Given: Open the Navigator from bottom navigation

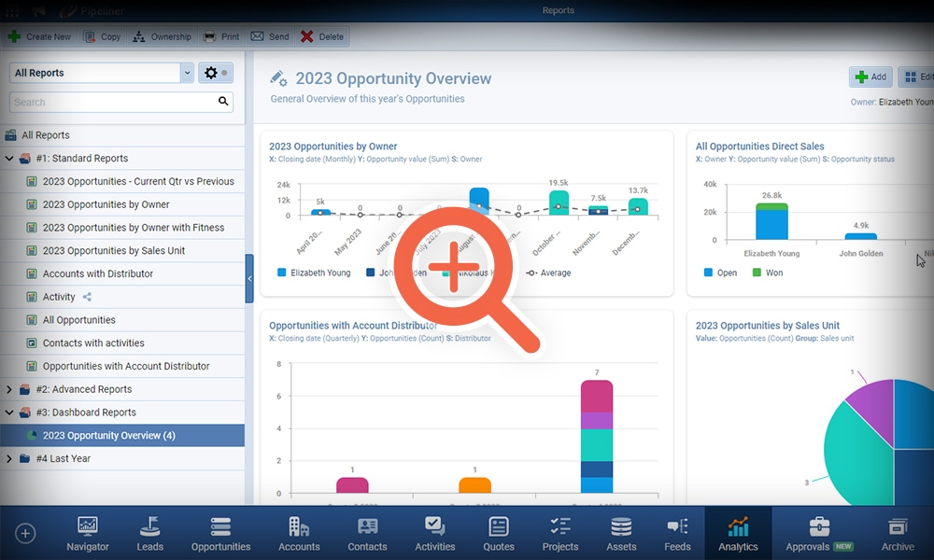Looking at the screenshot, I should pos(87,533).
